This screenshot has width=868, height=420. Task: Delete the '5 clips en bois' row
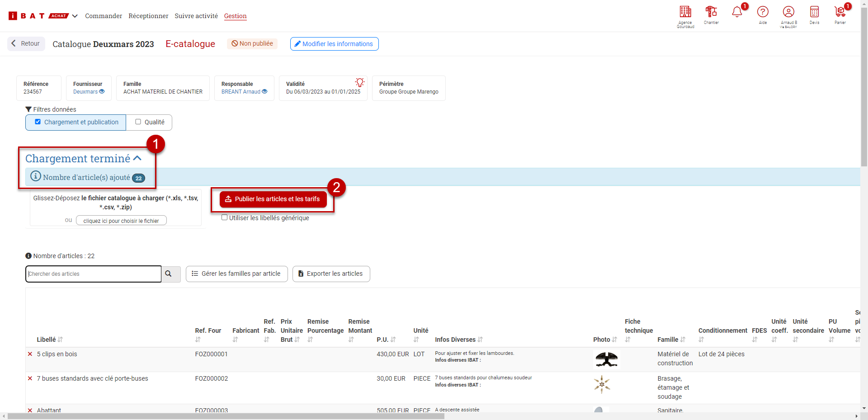point(30,354)
